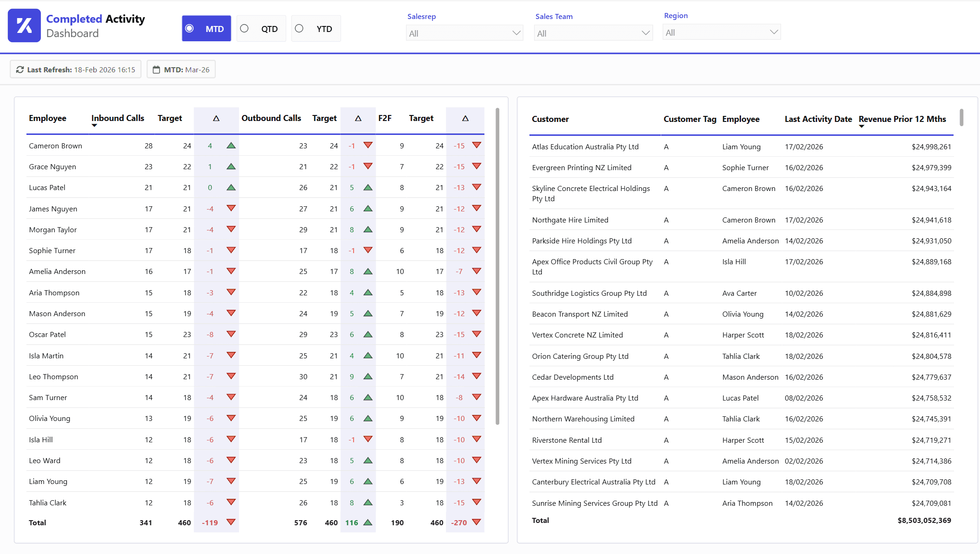
Task: Open the Salesrep dropdown
Action: (464, 33)
